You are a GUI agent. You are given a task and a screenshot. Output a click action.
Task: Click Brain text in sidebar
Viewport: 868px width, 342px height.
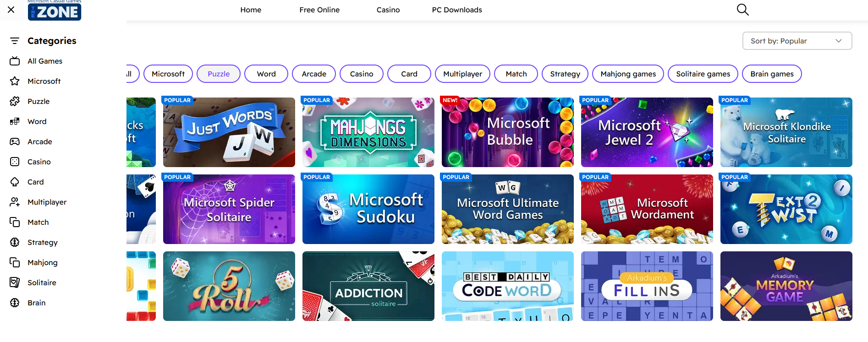click(x=37, y=303)
